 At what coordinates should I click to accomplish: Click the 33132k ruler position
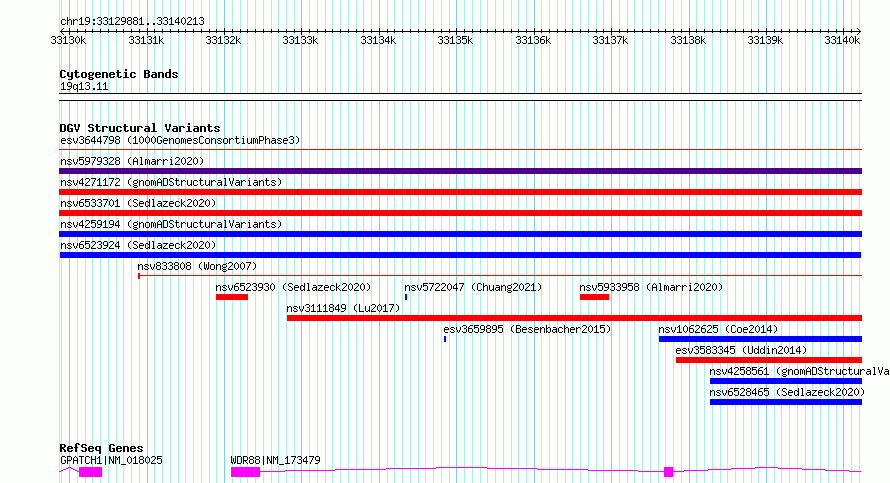click(x=223, y=40)
